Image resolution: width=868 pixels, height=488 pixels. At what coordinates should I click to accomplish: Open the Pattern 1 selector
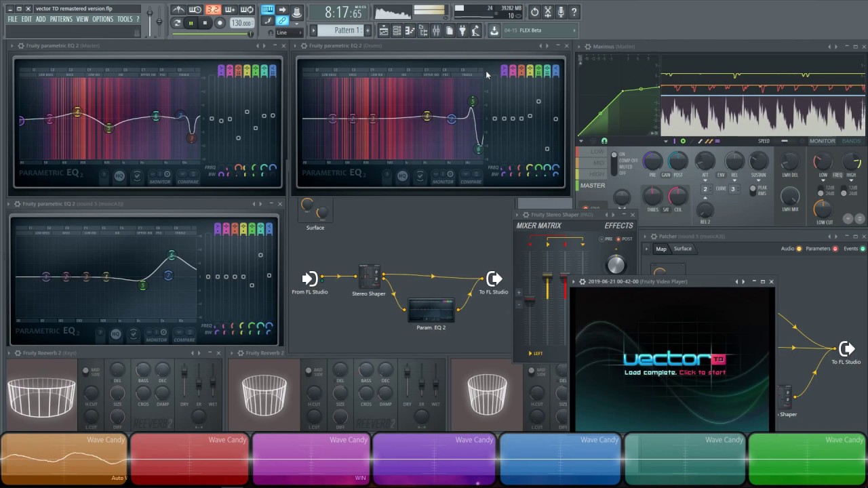pyautogui.click(x=347, y=30)
